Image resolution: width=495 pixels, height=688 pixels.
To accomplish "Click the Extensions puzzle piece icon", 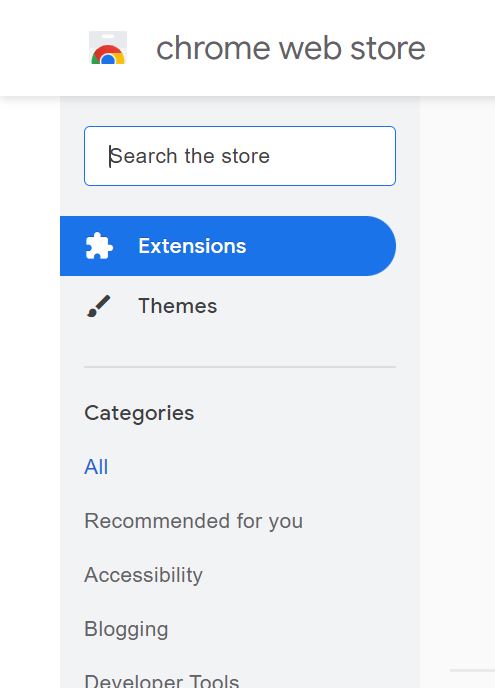I will [99, 246].
